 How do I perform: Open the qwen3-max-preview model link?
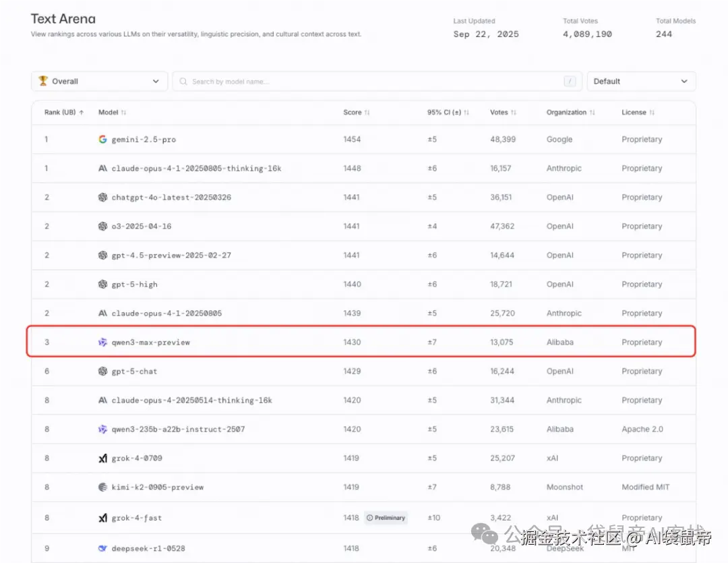[x=151, y=343]
